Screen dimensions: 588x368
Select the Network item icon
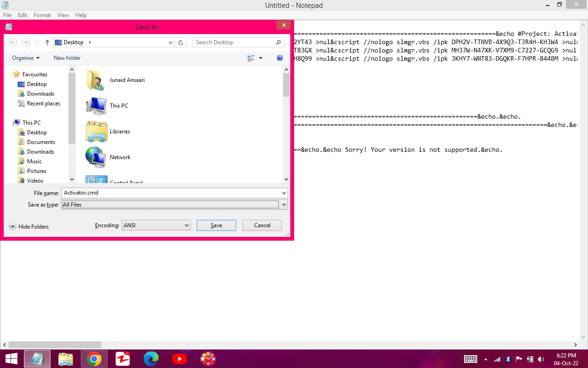(96, 157)
